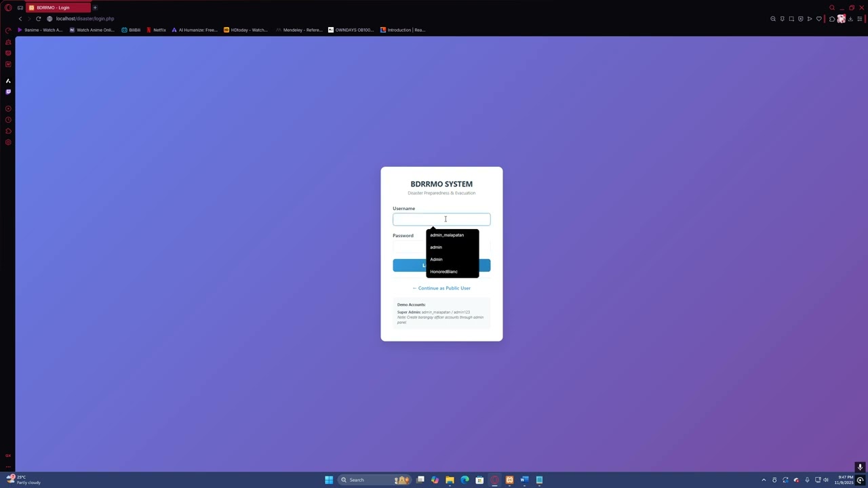Open the Opera main menu logo
868x488 pixels.
tap(8, 7)
